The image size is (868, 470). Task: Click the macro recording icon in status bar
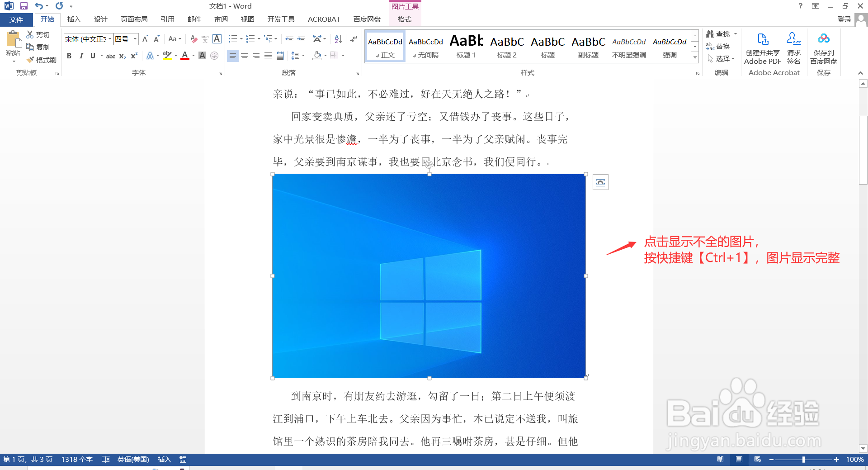[183, 459]
